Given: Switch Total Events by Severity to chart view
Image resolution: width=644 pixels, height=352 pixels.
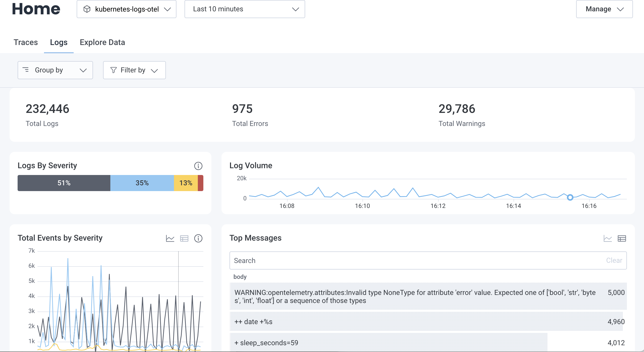Looking at the screenshot, I should [170, 238].
